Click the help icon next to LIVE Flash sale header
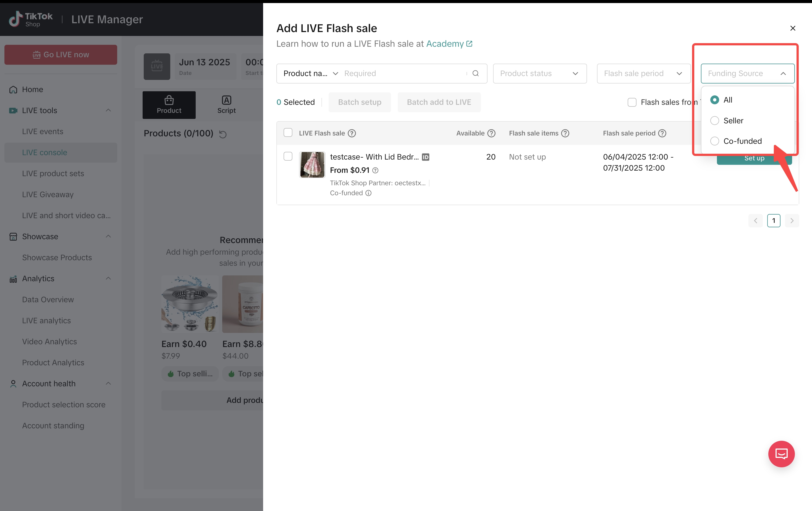The image size is (812, 511). pyautogui.click(x=352, y=133)
